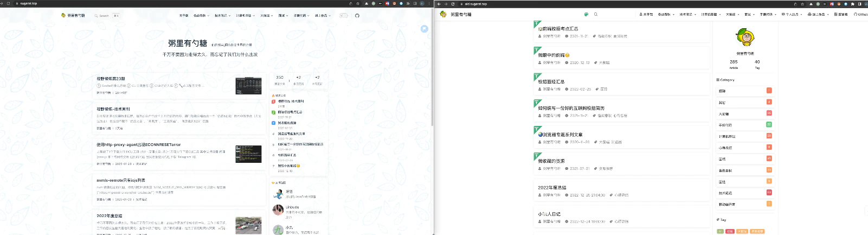
Task: Select 其它 category in right sidebar
Action: click(745, 102)
